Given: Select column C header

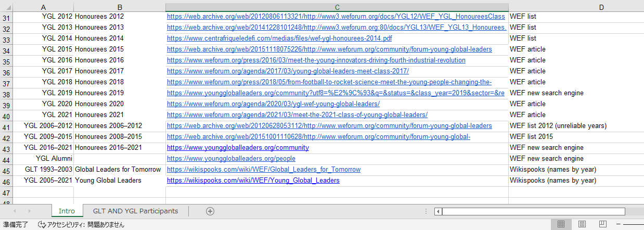Looking at the screenshot, I should 337,6.
